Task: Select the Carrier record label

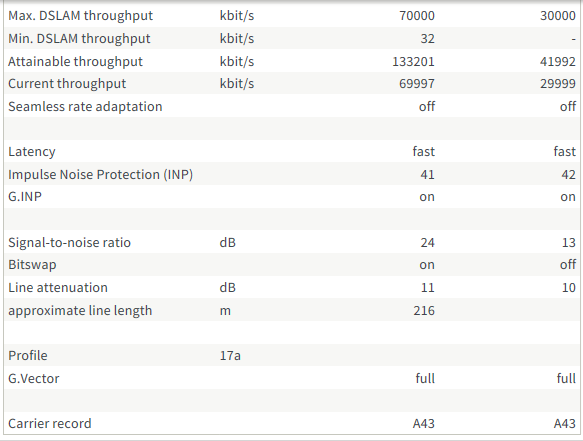Action: [49, 424]
